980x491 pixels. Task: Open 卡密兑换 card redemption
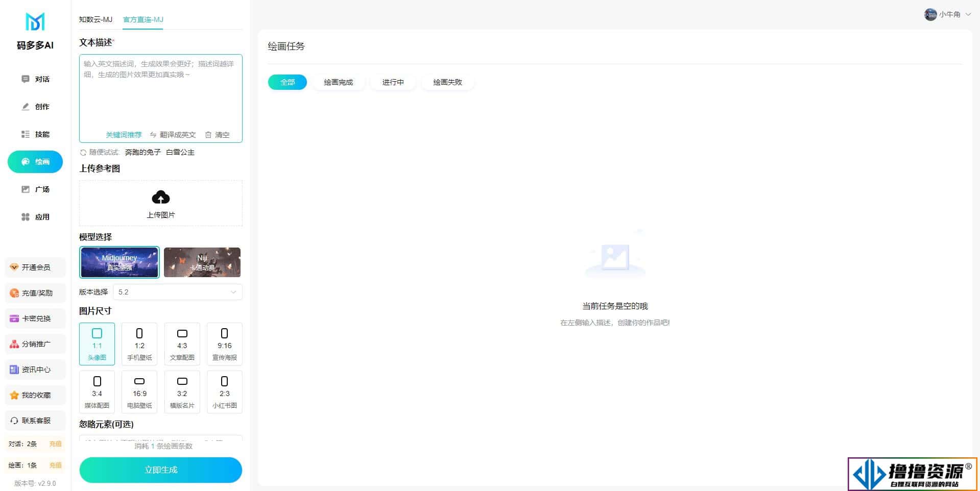pos(35,318)
